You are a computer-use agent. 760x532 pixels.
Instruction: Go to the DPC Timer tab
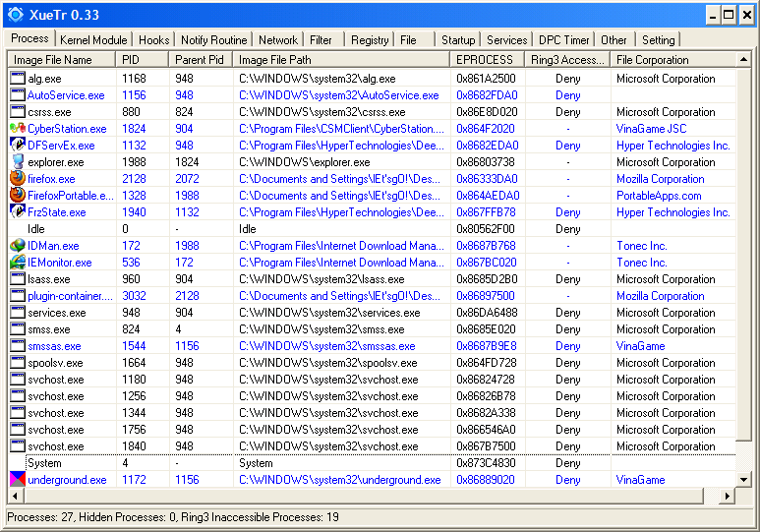coord(564,40)
